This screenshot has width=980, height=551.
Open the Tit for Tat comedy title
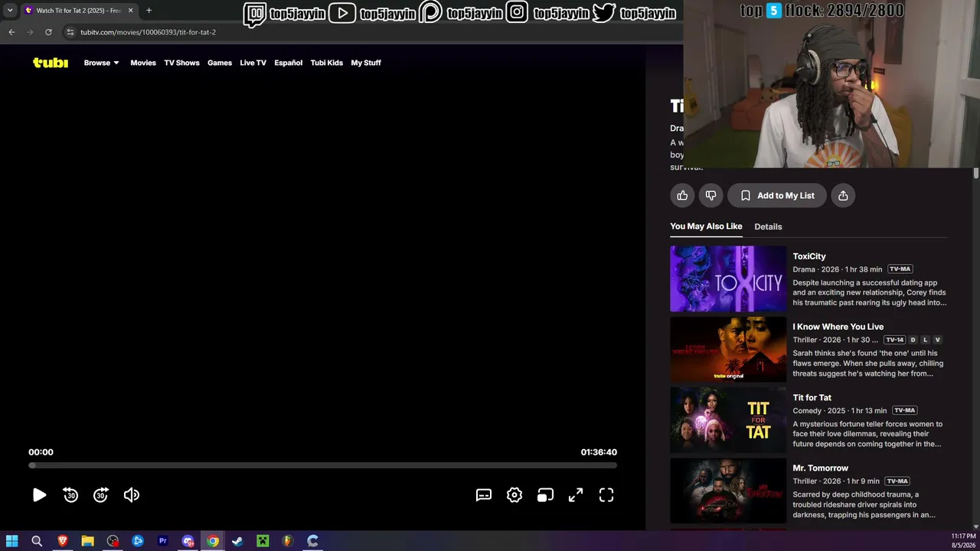[812, 398]
